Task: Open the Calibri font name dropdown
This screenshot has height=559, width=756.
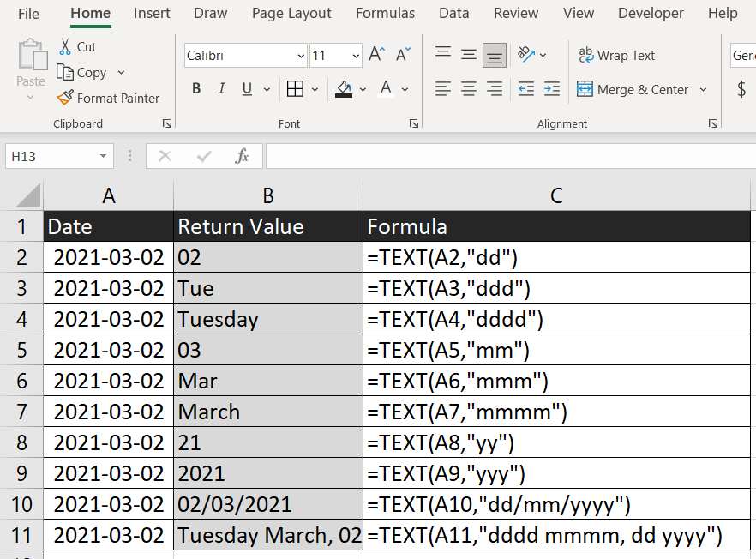Action: (x=301, y=56)
